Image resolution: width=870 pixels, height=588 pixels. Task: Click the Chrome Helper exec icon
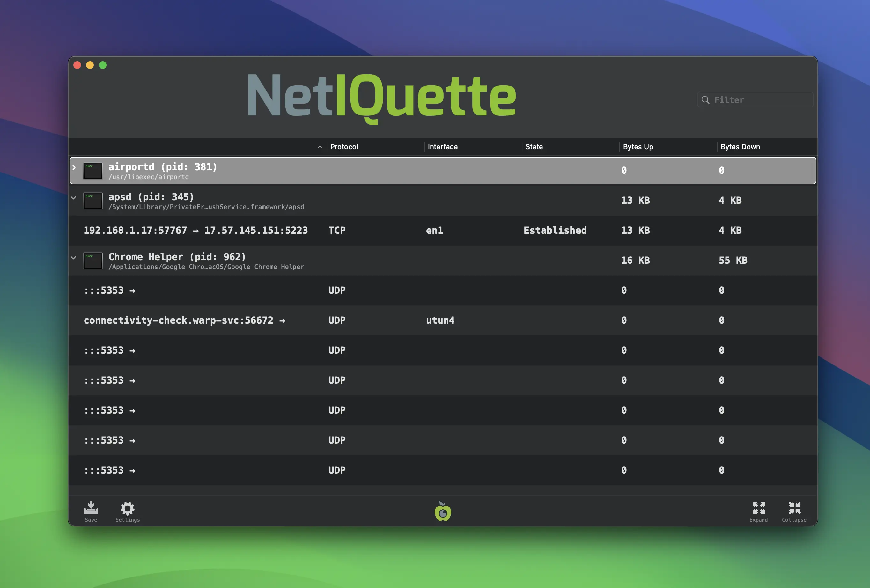(92, 261)
